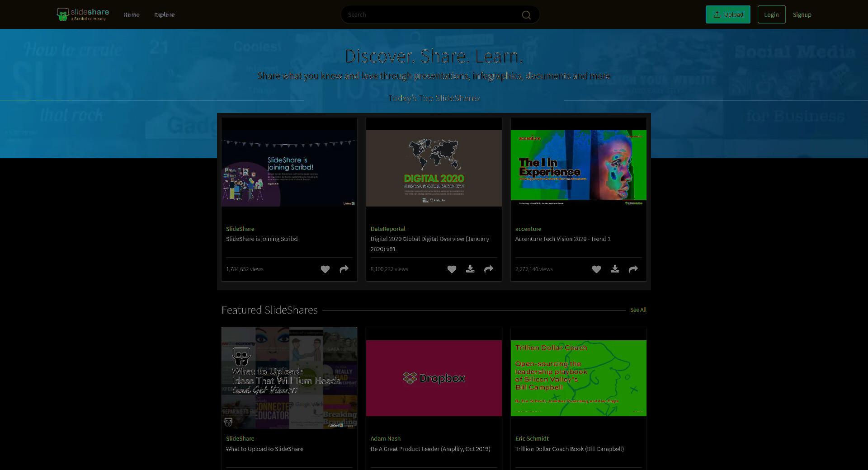Like the Accenture Tech Vision 2020 card
Image resolution: width=868 pixels, height=470 pixels.
596,269
